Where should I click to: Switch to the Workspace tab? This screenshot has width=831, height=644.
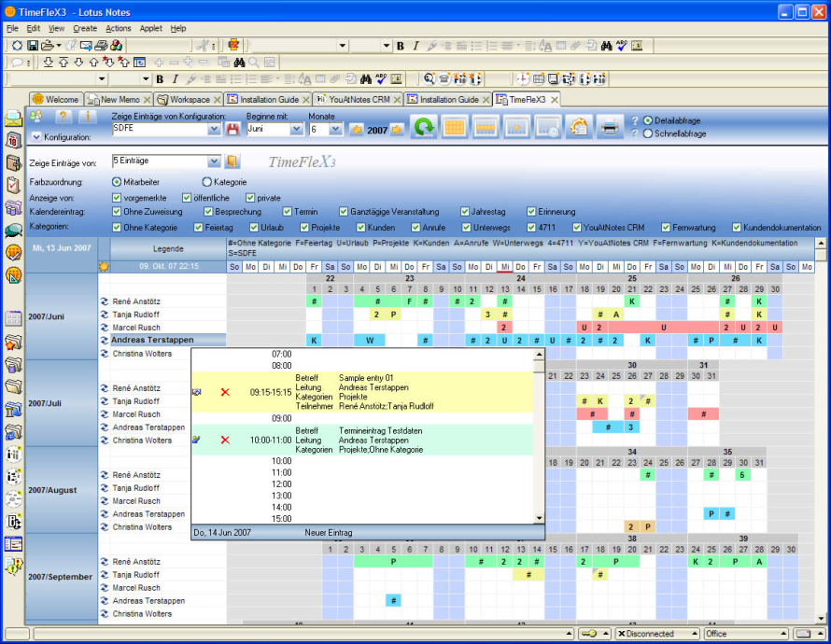[189, 100]
